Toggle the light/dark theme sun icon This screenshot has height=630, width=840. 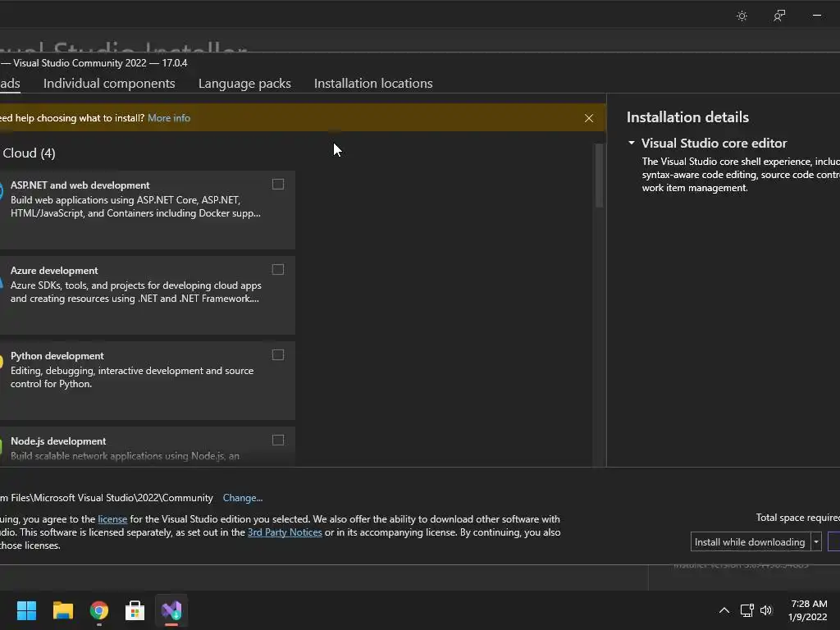[742, 16]
